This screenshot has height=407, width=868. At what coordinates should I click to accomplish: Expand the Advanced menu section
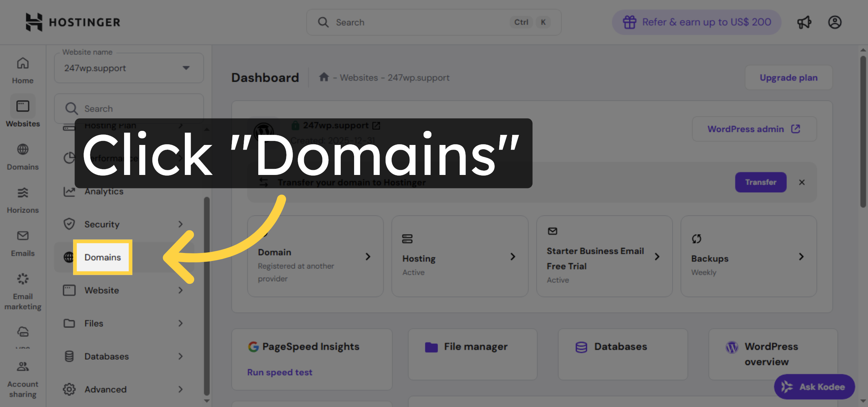(x=105, y=389)
